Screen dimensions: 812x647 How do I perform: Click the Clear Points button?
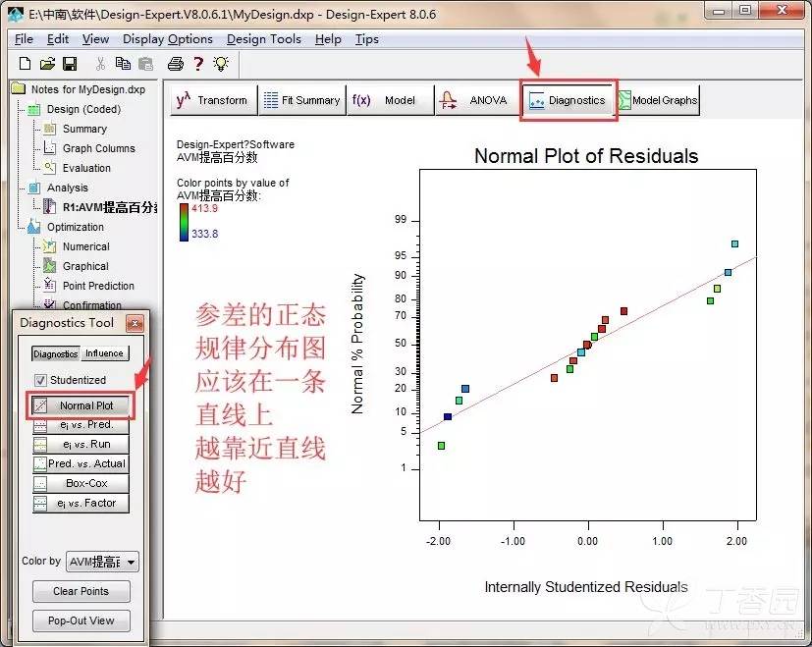click(81, 591)
